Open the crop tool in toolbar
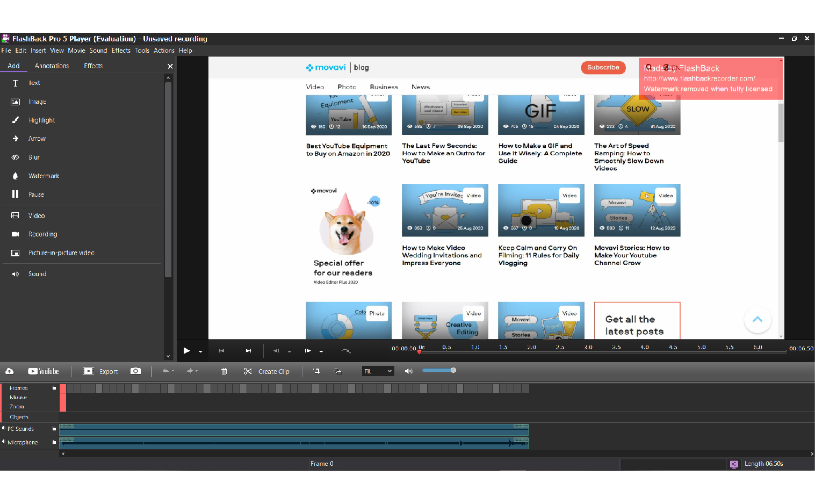 click(x=316, y=371)
